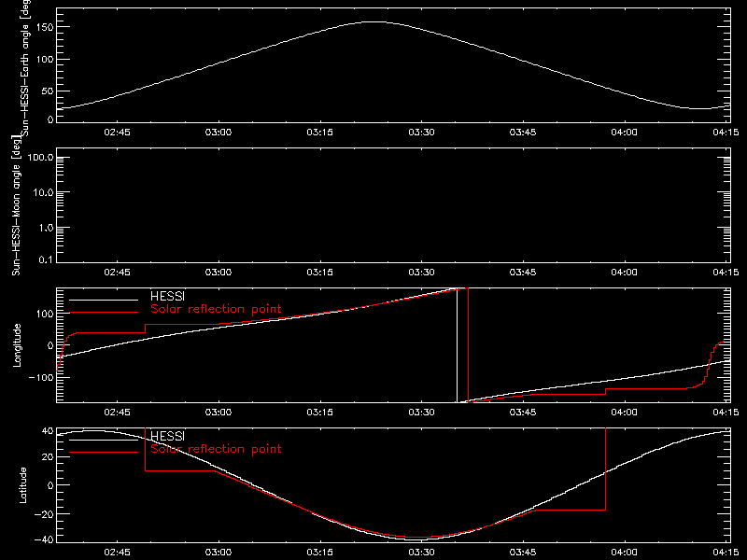Click 04:00 time label under Longitude plot

(624, 413)
